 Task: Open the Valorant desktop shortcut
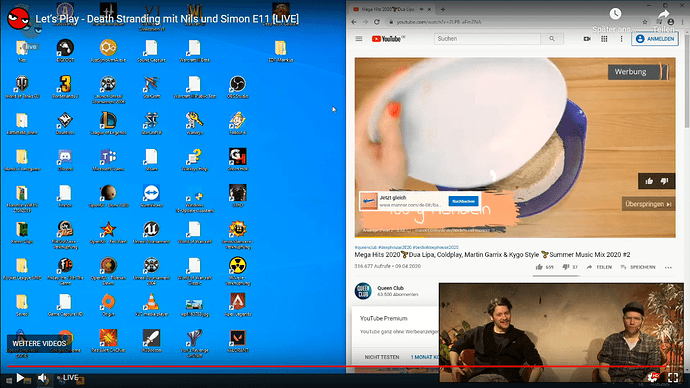pos(238,338)
